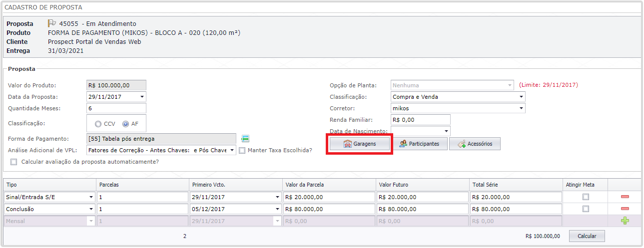
Task: Edit Parcelas field in Conclusão row
Action: pyautogui.click(x=143, y=209)
